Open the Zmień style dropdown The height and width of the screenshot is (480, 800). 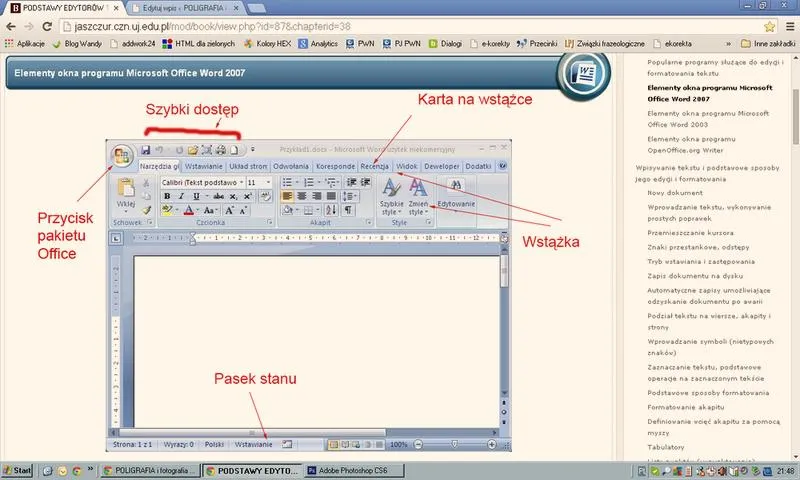tap(418, 197)
